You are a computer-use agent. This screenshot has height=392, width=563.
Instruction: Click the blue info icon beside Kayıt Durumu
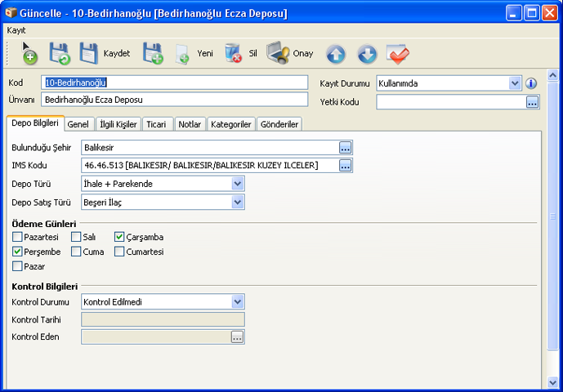(x=531, y=83)
